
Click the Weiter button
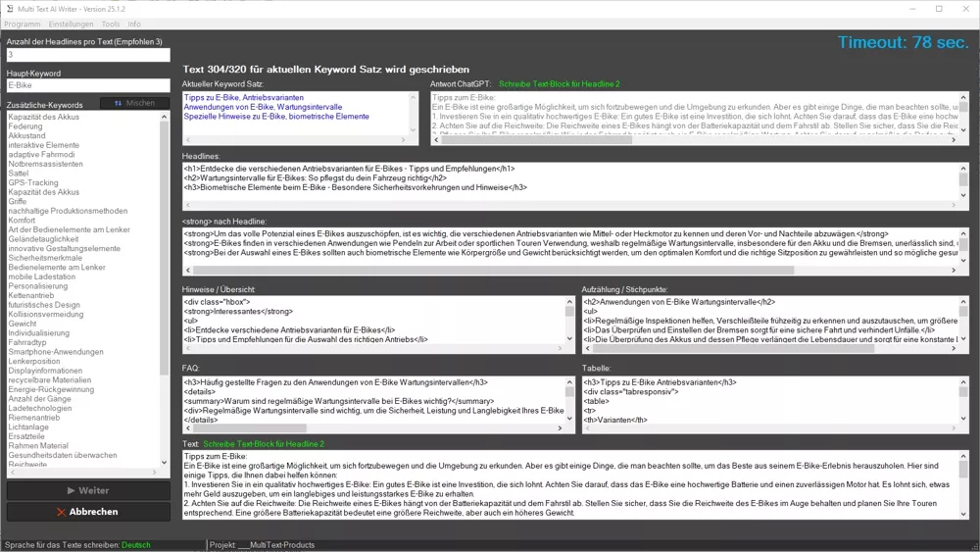[x=88, y=491]
